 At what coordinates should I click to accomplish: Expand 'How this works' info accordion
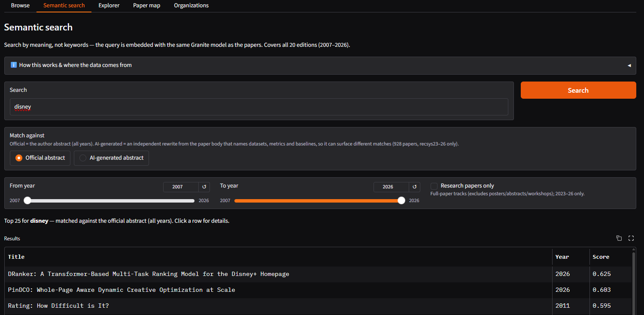coord(320,65)
